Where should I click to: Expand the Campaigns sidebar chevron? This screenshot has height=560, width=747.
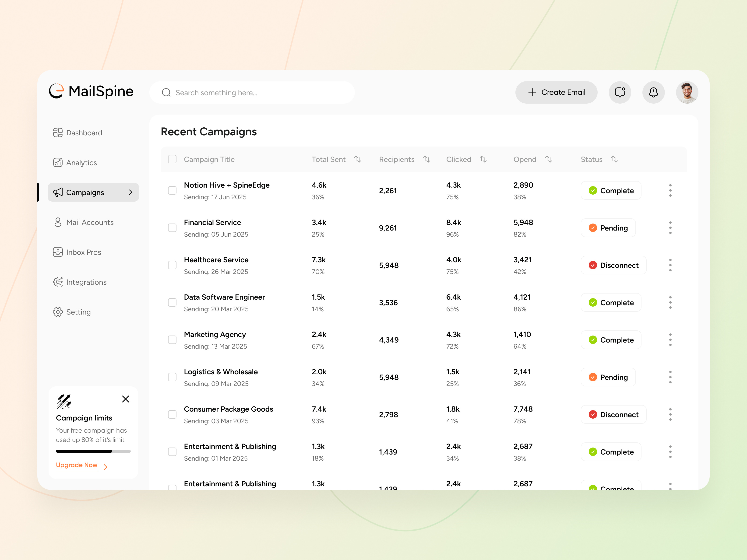131,192
